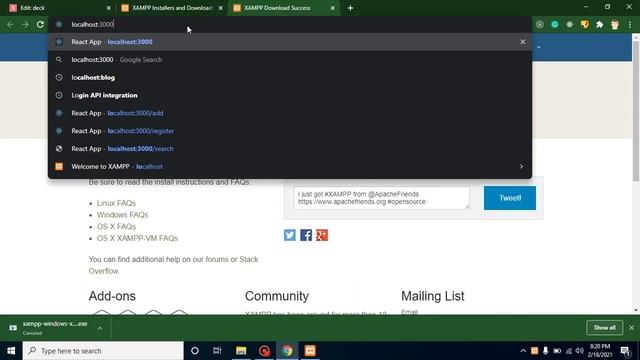
Task: Open Linux FAQs link
Action: point(116,203)
